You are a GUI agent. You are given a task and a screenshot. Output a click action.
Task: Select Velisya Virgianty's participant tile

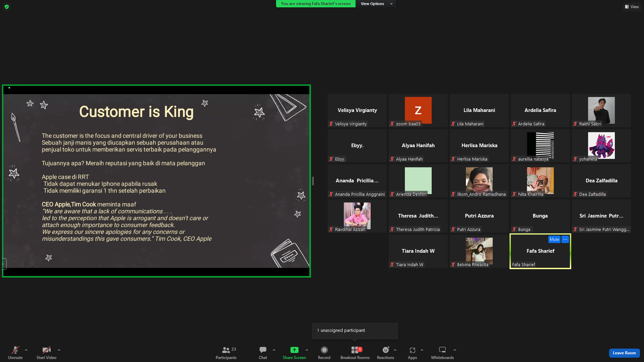(357, 110)
